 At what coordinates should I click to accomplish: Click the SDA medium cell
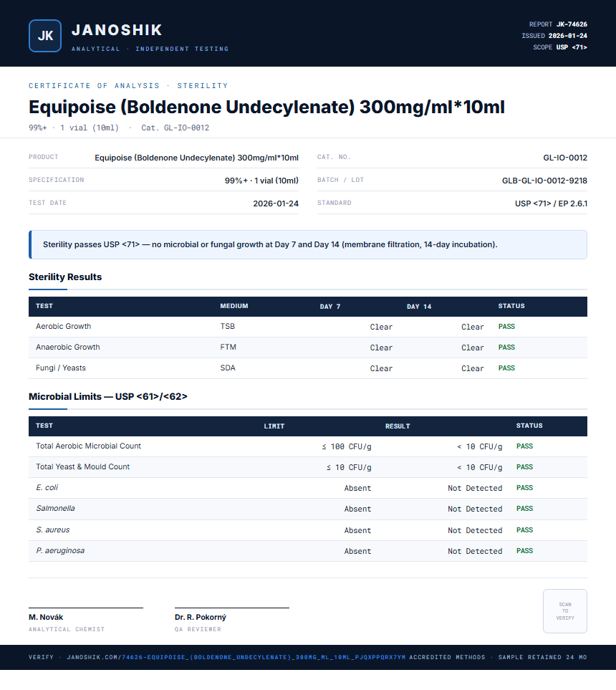pos(228,368)
